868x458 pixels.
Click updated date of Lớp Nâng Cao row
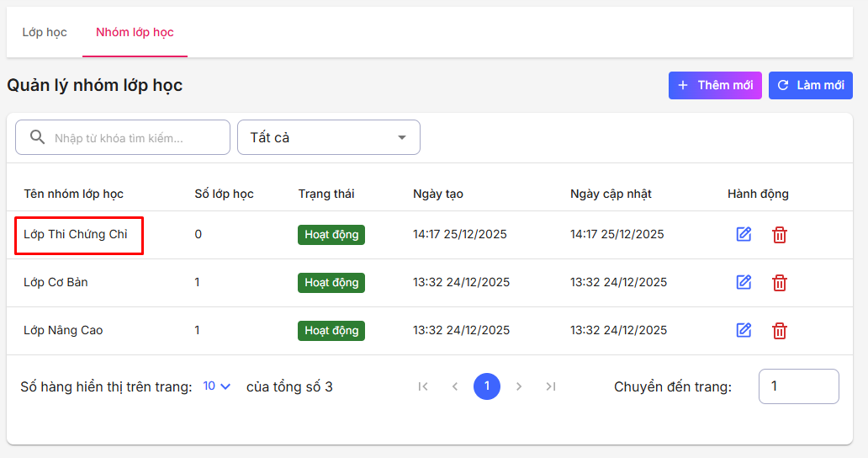tap(618, 331)
